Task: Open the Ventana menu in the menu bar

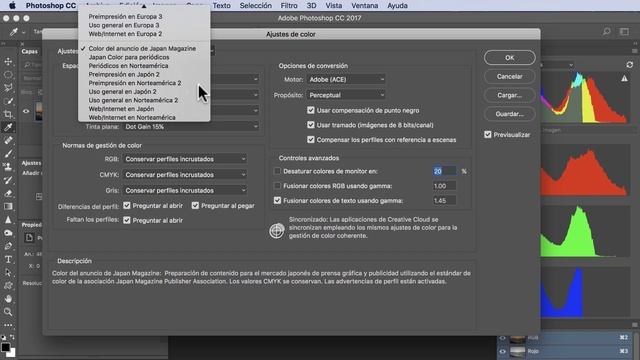Action: pos(364,6)
